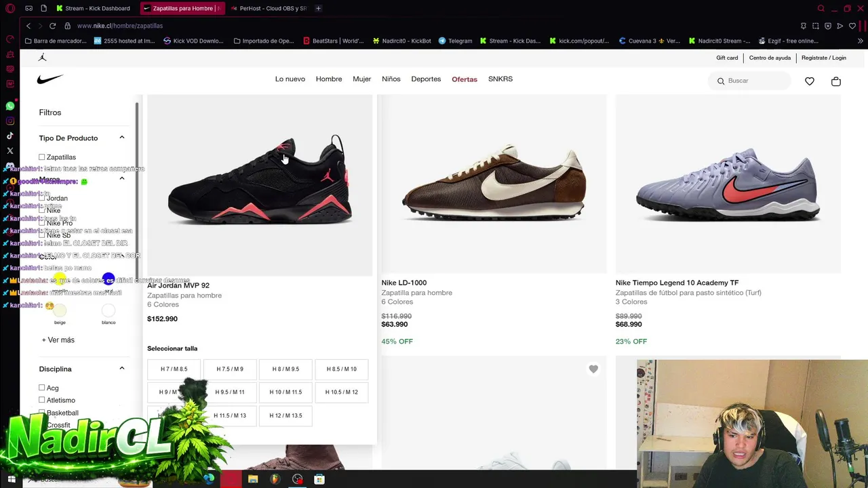Open WhatsApp in the Opera sidebar

(9, 106)
